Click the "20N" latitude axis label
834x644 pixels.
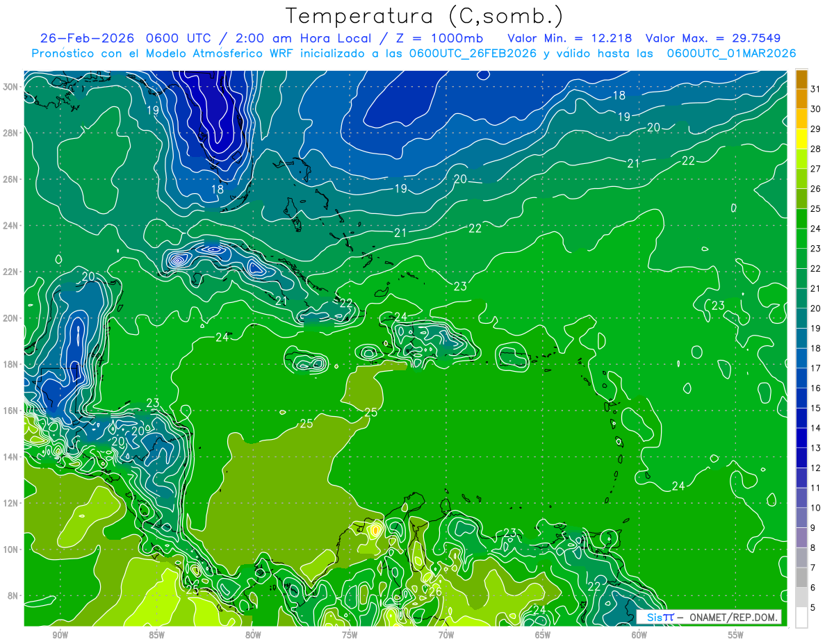[x=10, y=318]
